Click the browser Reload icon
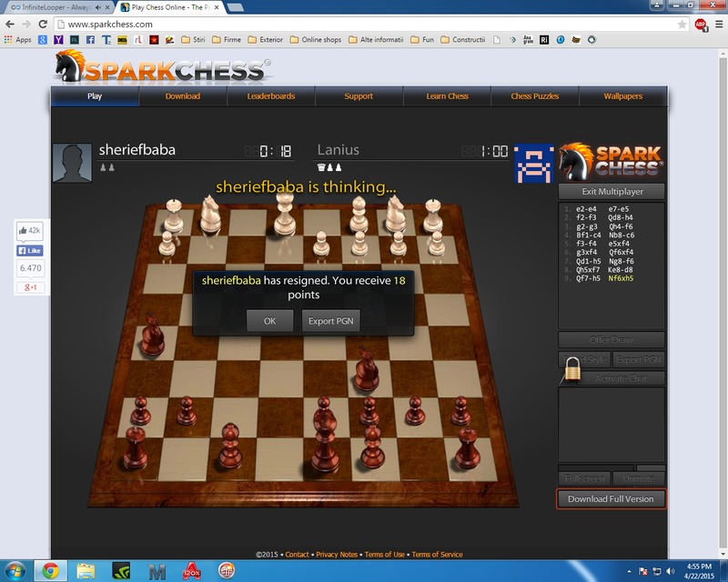The image size is (728, 582). 43,25
